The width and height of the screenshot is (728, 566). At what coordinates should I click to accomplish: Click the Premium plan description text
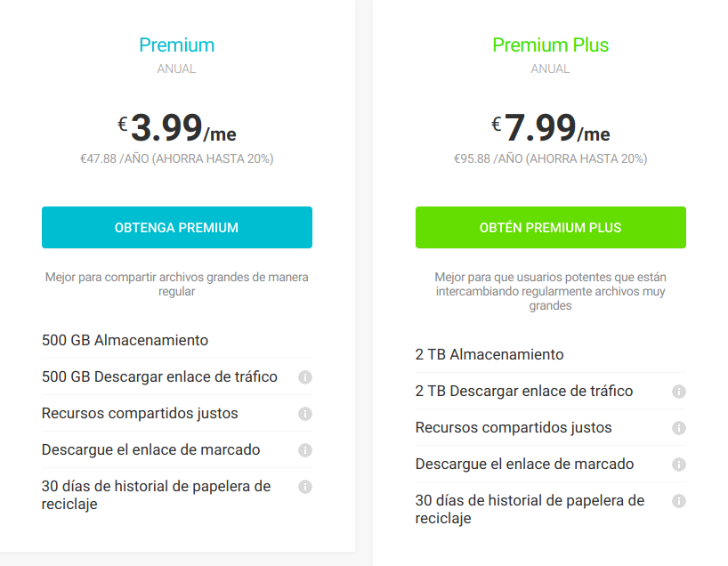tap(177, 284)
